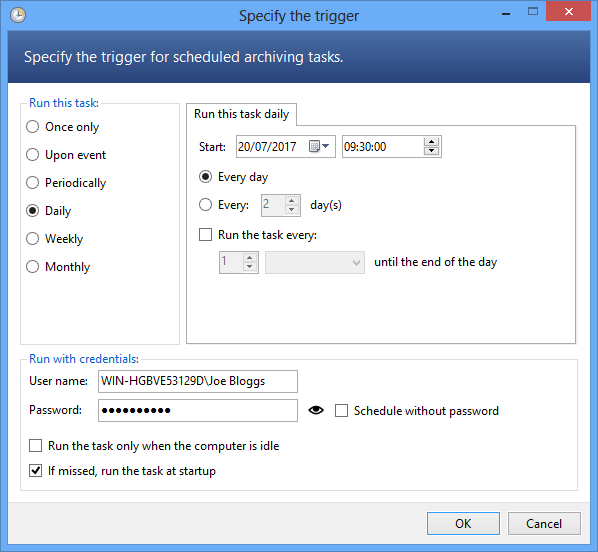Enable run only when computer is idle
598x552 pixels.
35,446
